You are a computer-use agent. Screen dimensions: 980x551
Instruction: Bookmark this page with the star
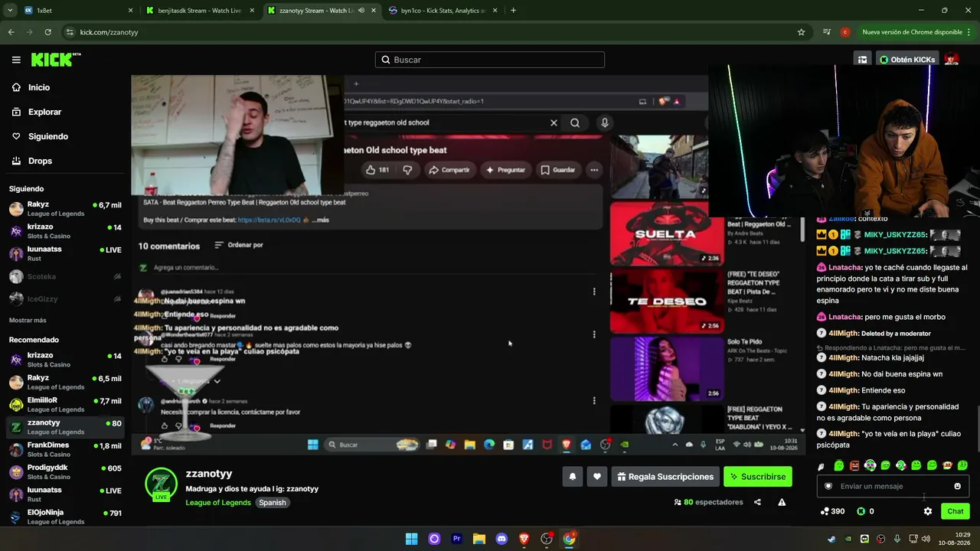801,32
